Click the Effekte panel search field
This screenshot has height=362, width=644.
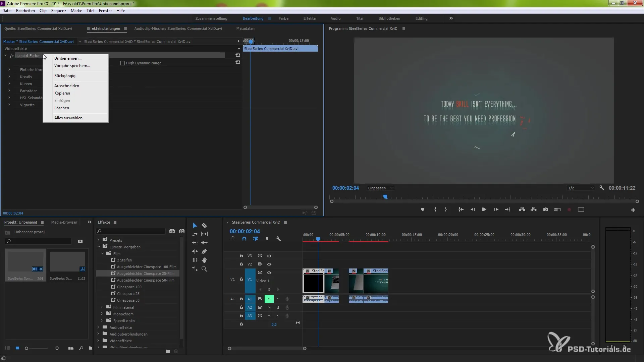131,231
